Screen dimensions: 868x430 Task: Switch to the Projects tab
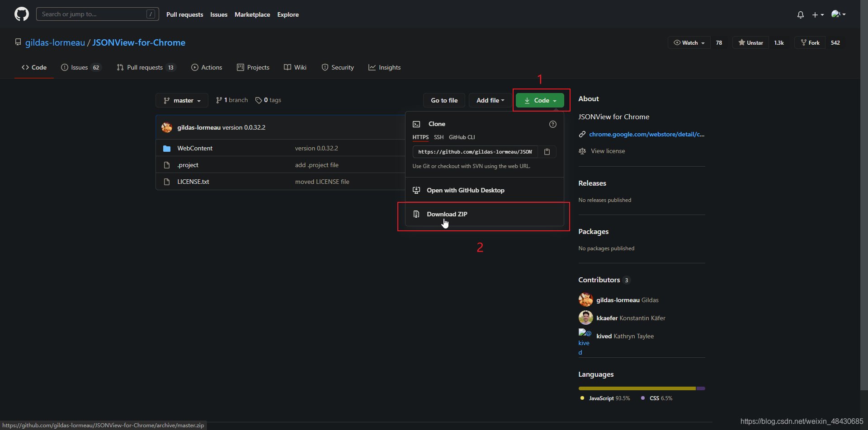click(x=253, y=67)
